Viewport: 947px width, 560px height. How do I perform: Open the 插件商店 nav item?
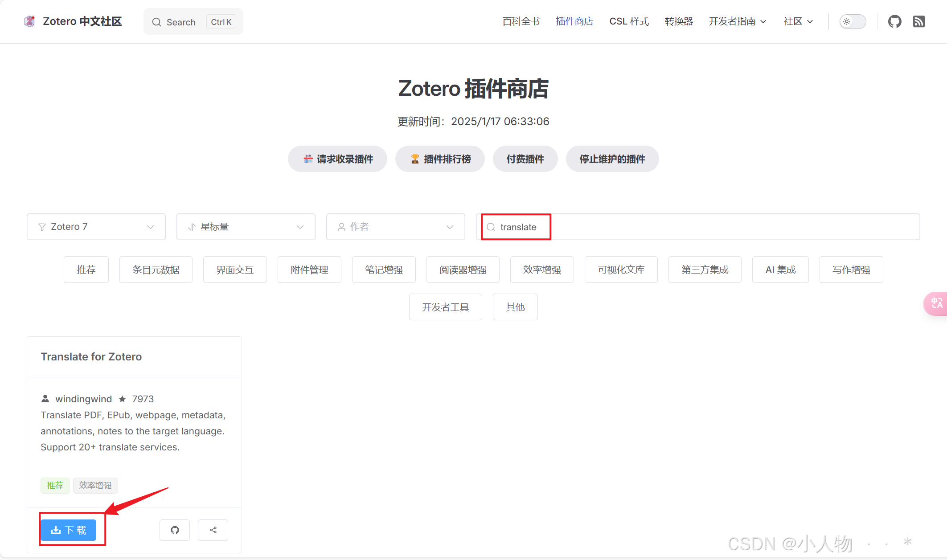pyautogui.click(x=574, y=21)
